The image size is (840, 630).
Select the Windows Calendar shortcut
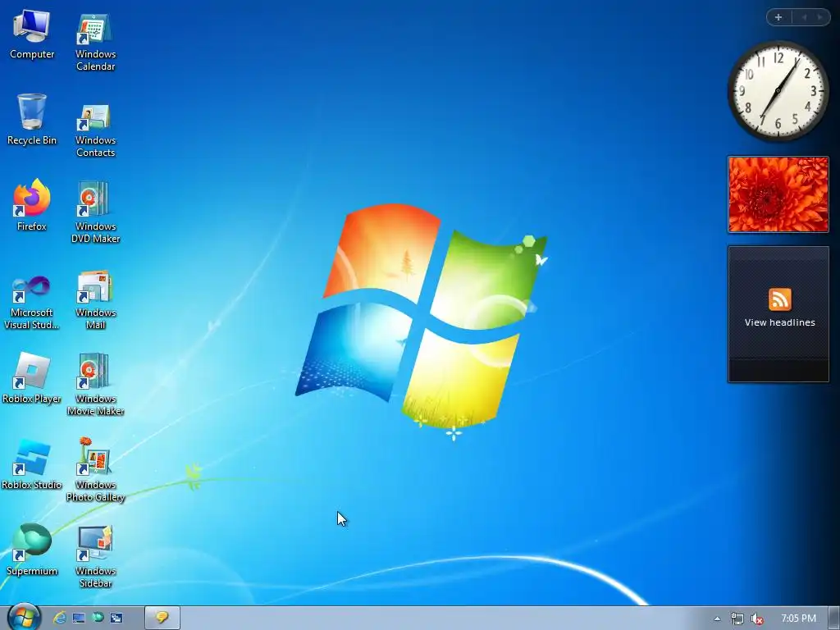(x=95, y=42)
